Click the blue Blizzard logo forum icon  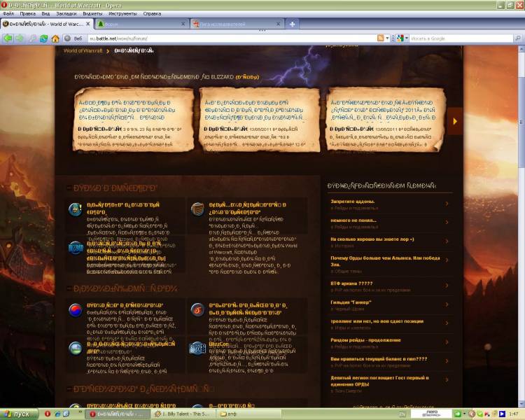76,248
